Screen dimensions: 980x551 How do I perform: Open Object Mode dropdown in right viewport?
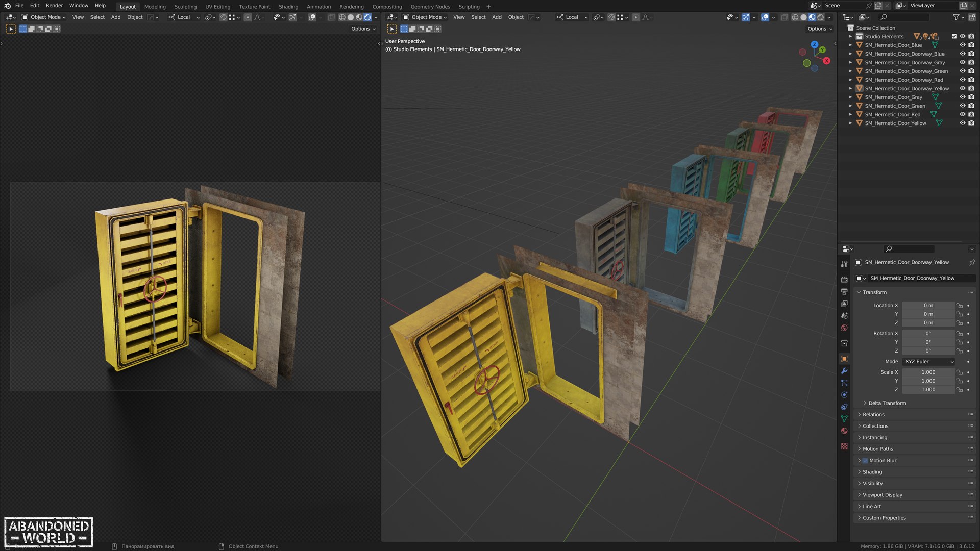point(425,17)
